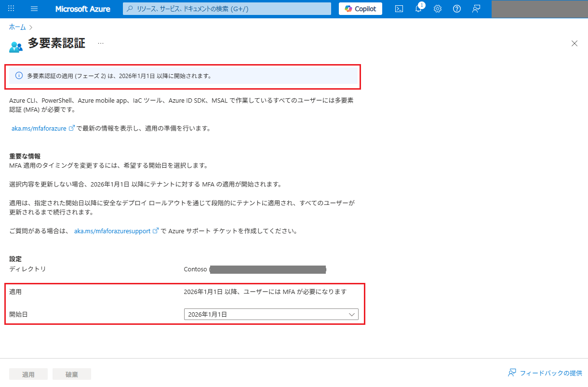Viewport: 588px width, 387px height.
Task: Open the notifications bell
Action: point(418,9)
